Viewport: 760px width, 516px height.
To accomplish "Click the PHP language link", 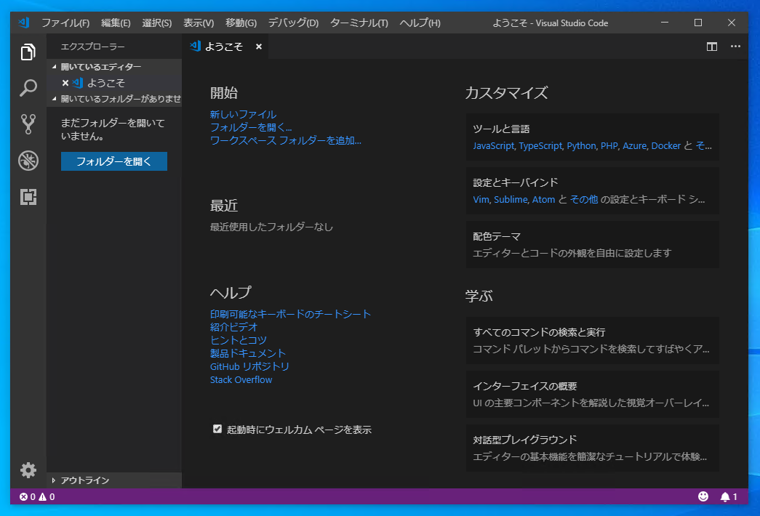I will tap(609, 146).
